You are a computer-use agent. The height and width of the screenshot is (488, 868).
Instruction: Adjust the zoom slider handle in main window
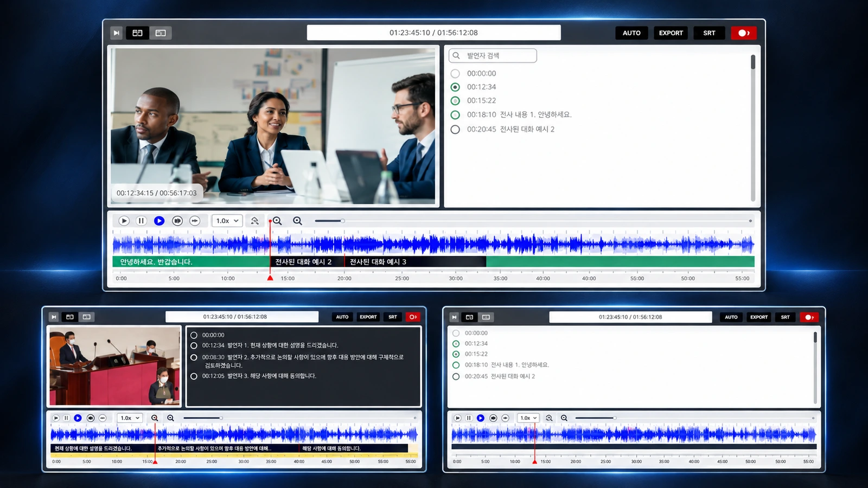point(342,221)
